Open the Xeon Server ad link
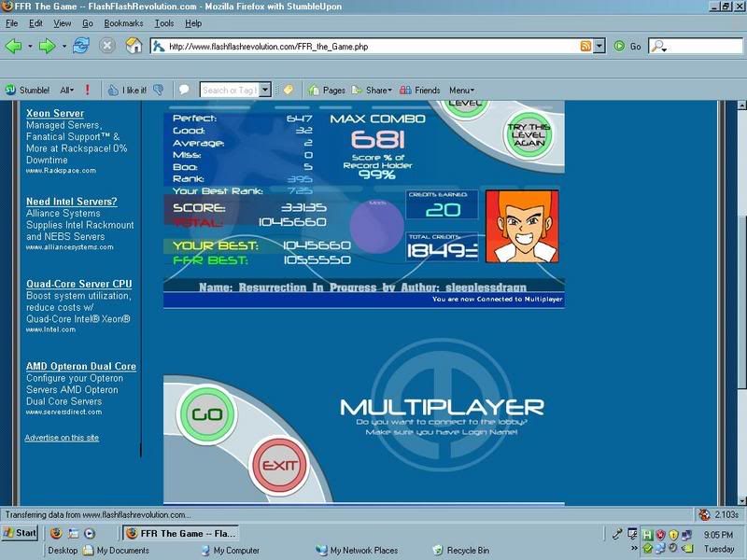This screenshot has height=560, width=747. 55,114
